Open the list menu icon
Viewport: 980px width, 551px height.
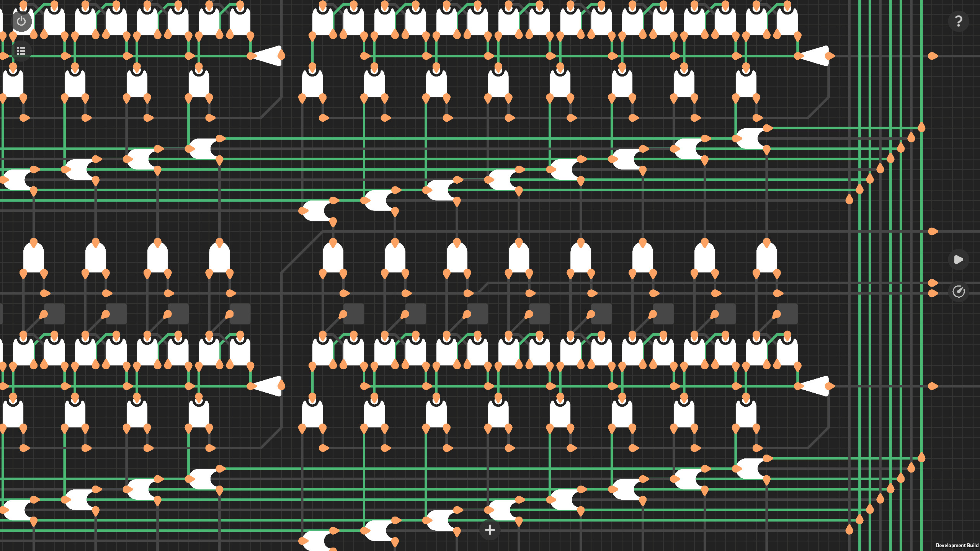click(21, 51)
